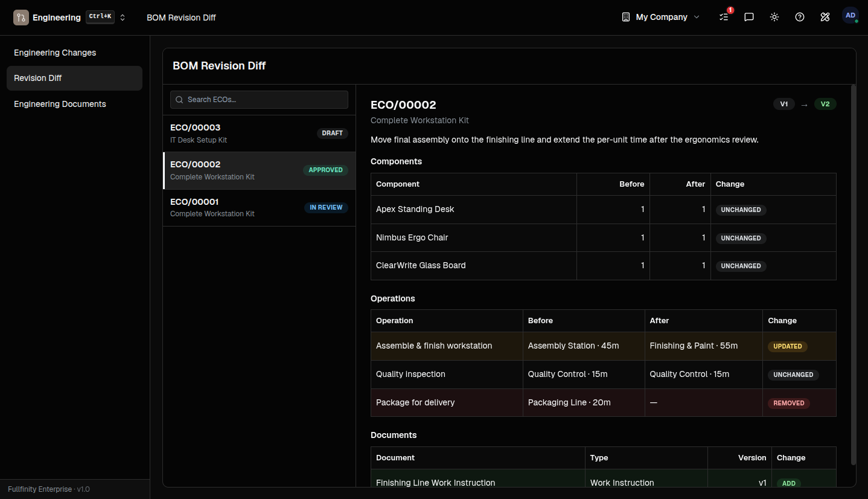
Task: Go to Engineering Changes in sidebar
Action: 74,53
